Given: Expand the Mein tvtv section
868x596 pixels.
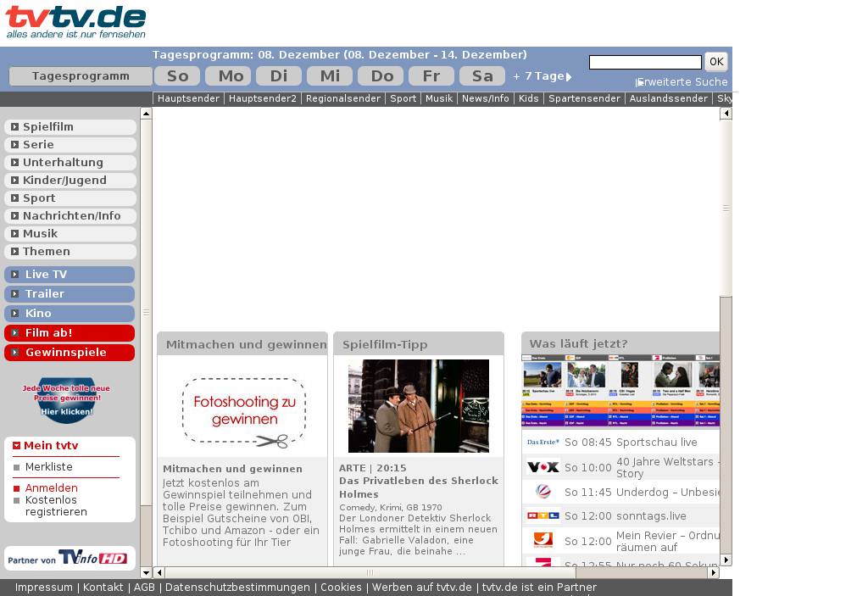Looking at the screenshot, I should (x=17, y=446).
